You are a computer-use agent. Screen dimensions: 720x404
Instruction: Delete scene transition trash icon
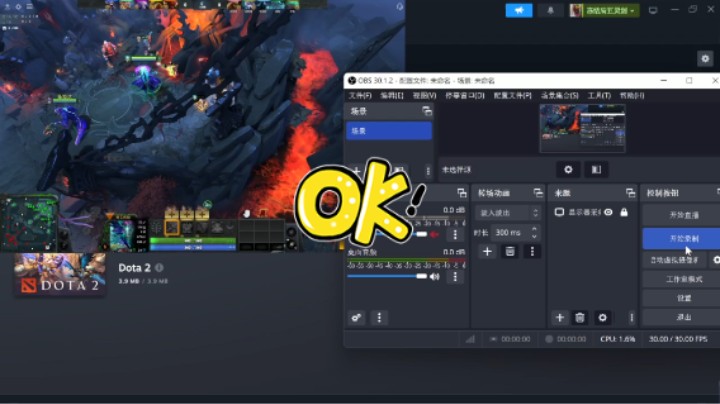[x=510, y=252]
